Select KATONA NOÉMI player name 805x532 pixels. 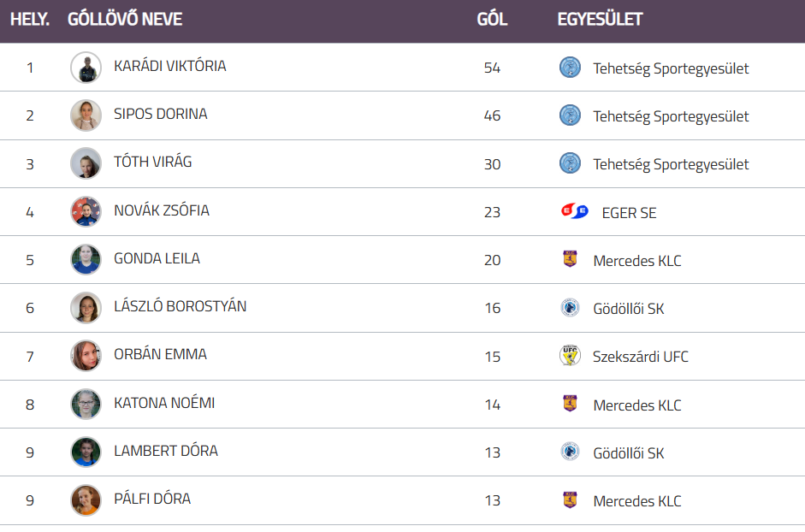click(164, 402)
